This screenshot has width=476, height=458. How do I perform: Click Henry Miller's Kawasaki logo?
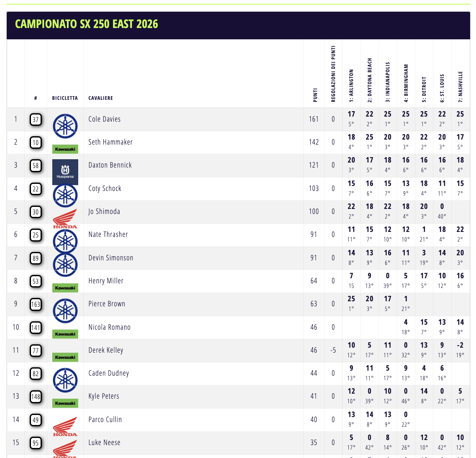(65, 288)
